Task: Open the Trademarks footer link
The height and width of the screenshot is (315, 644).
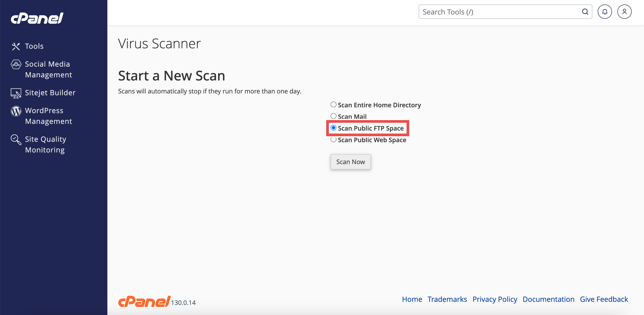Action: pos(447,299)
